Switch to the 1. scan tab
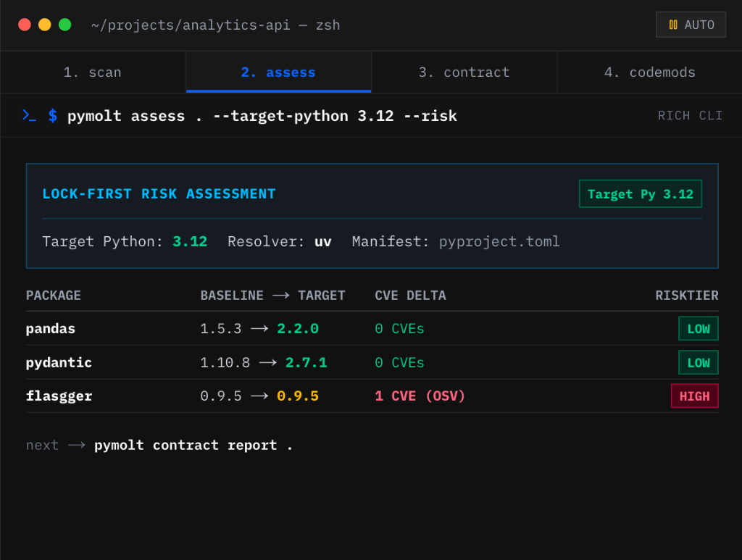The height and width of the screenshot is (560, 742). click(x=93, y=72)
